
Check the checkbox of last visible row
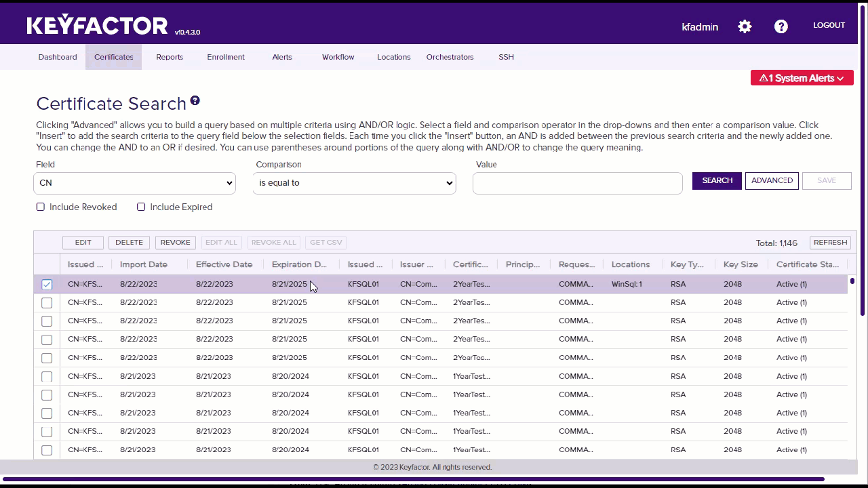point(47,450)
